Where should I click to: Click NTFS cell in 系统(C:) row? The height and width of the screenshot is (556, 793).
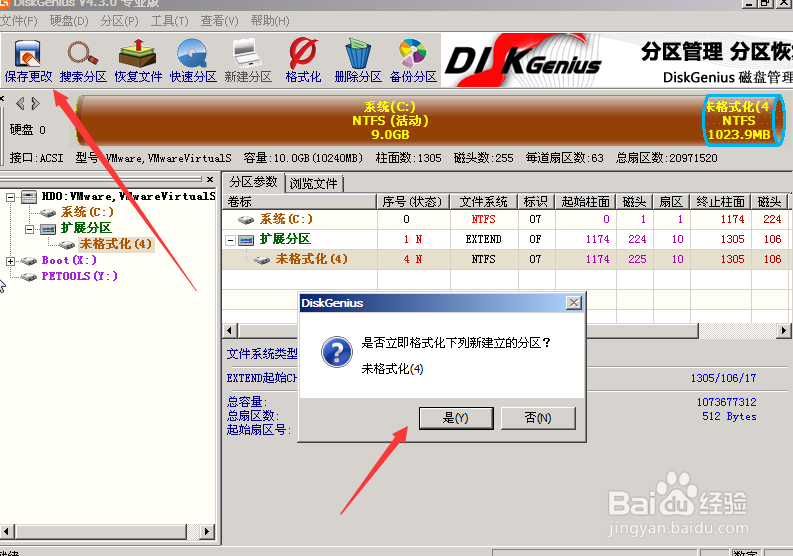pos(483,220)
